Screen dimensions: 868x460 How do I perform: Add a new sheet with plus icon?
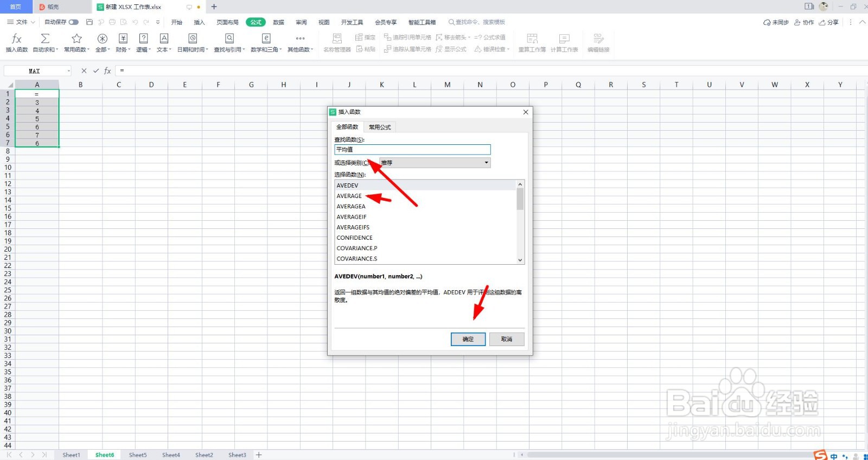point(259,455)
